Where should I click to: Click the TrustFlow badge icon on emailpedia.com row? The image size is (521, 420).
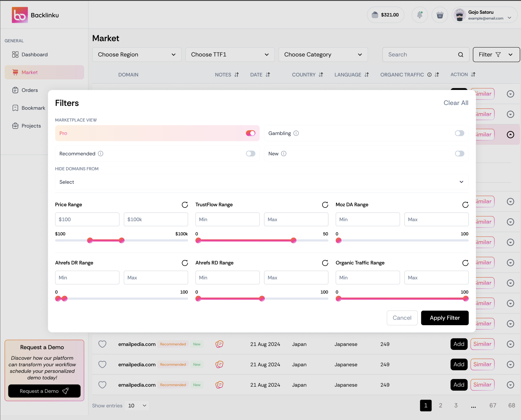click(x=219, y=344)
